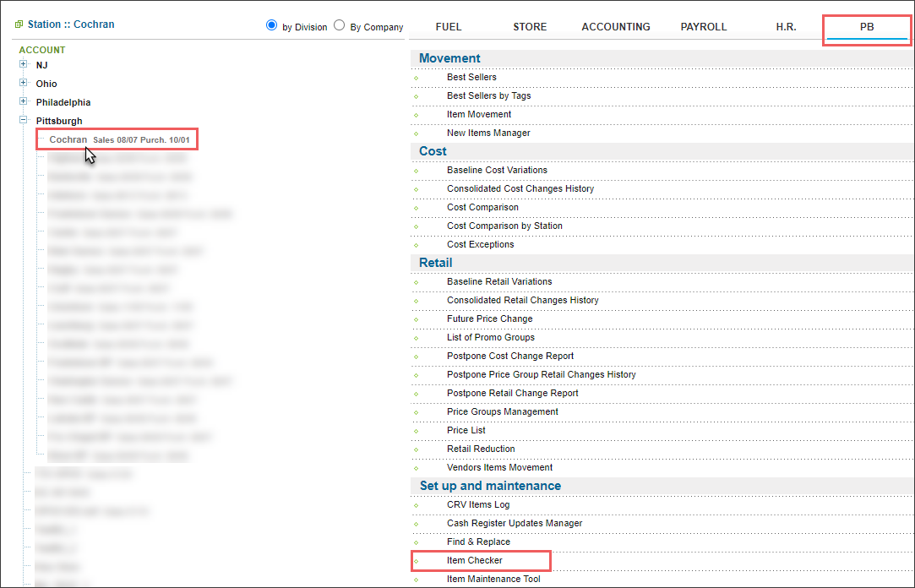Screen dimensions: 915x588
Task: Open Best Sellers report link
Action: [471, 78]
